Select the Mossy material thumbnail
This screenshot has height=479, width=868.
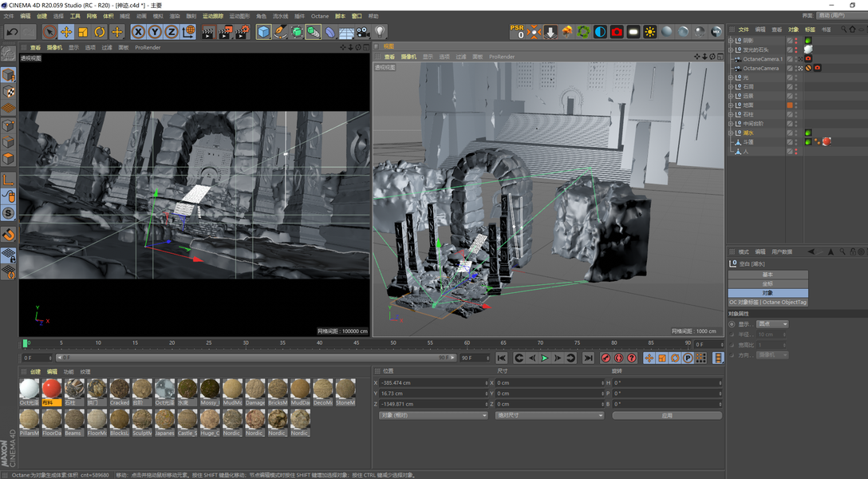pyautogui.click(x=210, y=392)
